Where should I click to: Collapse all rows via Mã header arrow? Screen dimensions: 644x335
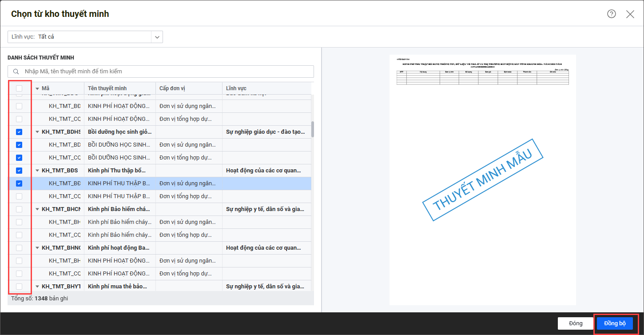[37, 88]
